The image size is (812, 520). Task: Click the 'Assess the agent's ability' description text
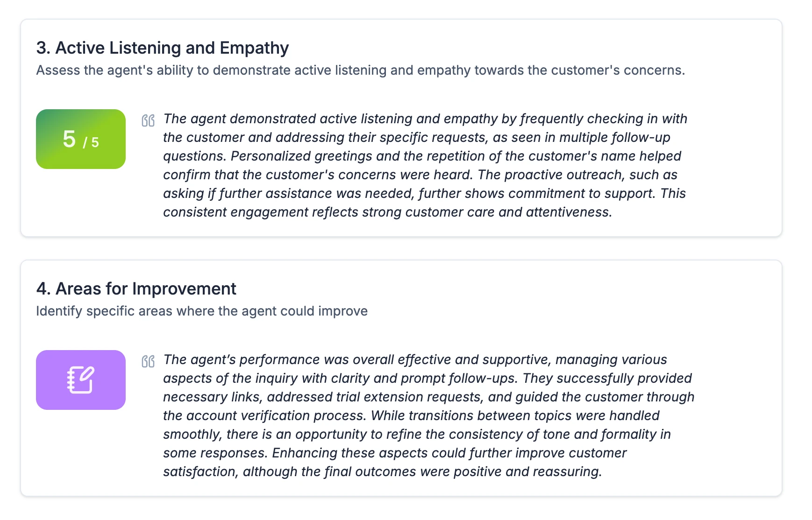click(361, 70)
